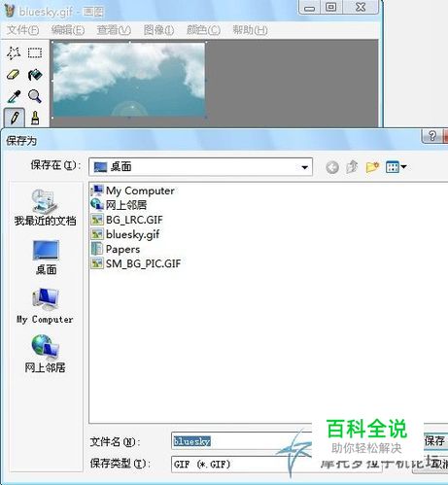
Task: Select the rectangular Select tool
Action: [35, 52]
